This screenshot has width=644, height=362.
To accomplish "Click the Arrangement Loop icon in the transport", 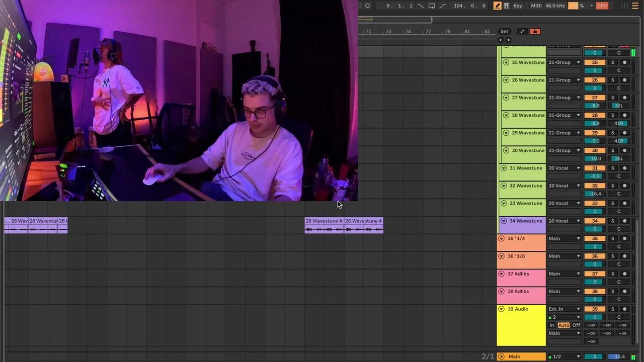I will pyautogui.click(x=433, y=6).
